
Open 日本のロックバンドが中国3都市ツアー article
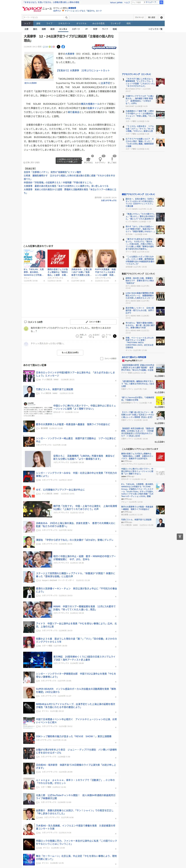(75, 374)
